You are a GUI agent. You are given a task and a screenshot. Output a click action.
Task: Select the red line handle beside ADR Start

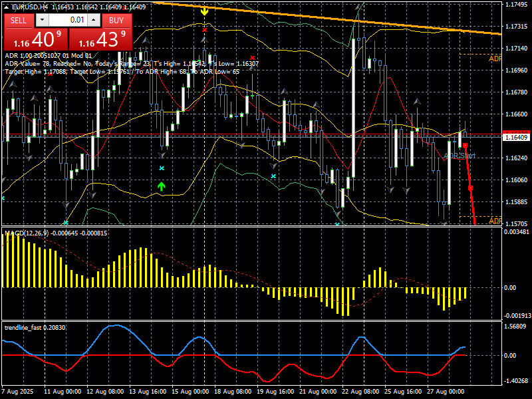[465, 146]
